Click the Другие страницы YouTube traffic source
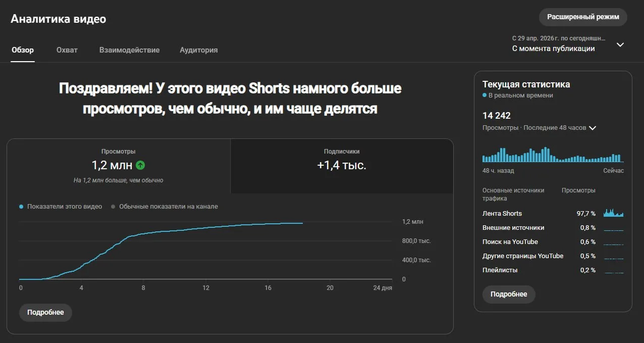The image size is (644, 343). (523, 256)
